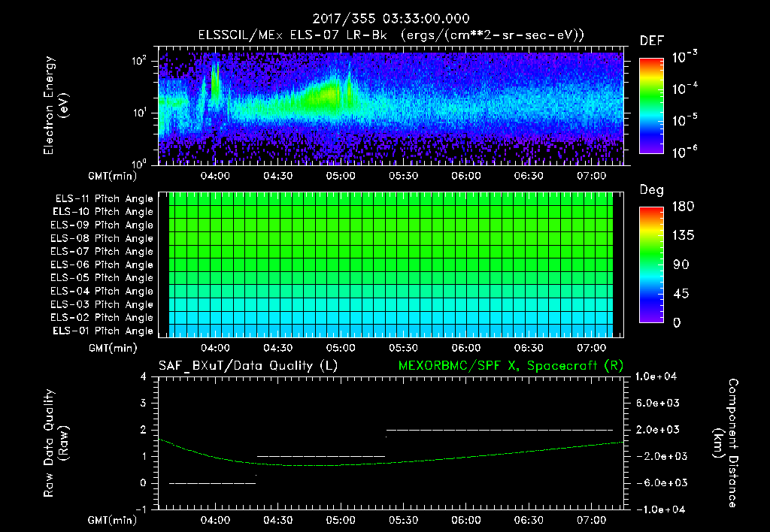Click the 1.0e+04 right axis value
Screen dimensions: 770x532
656,377
